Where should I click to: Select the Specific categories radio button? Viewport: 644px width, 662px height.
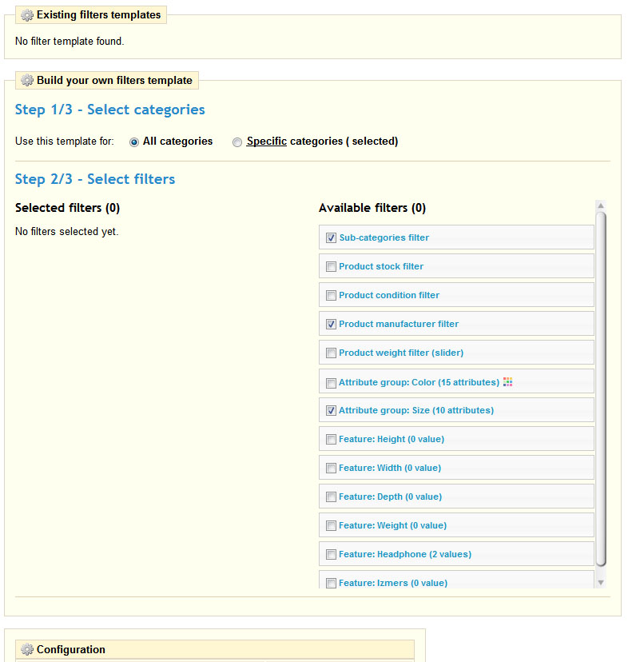(237, 142)
